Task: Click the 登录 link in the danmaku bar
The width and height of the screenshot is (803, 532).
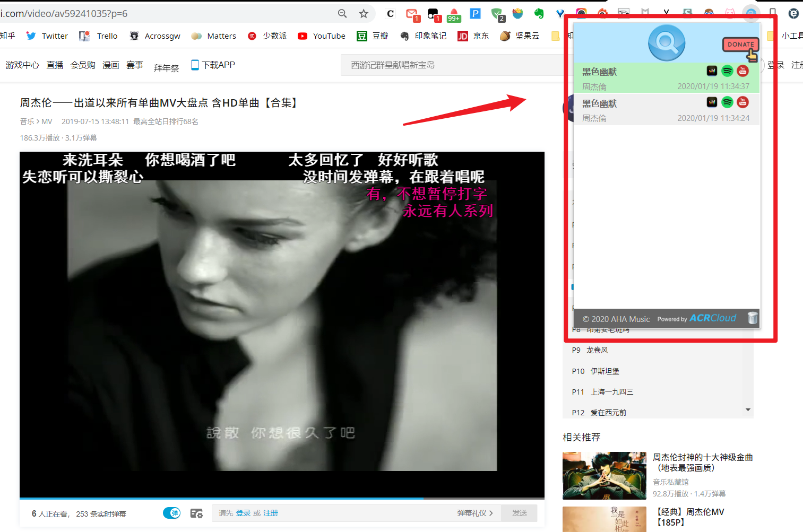Action: tap(243, 513)
